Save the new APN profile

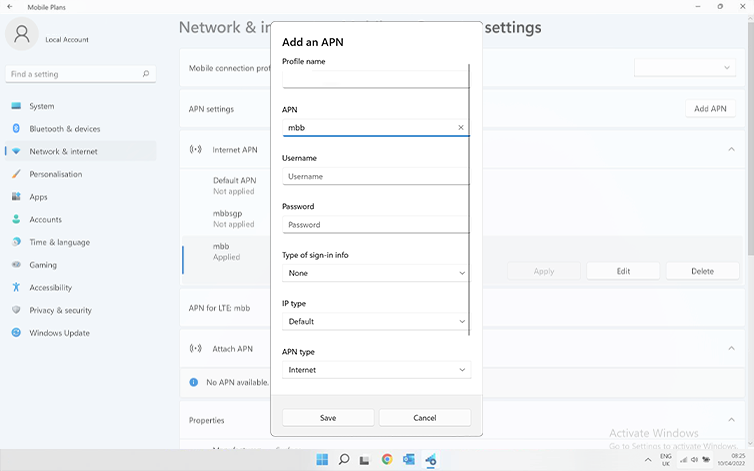coord(328,418)
